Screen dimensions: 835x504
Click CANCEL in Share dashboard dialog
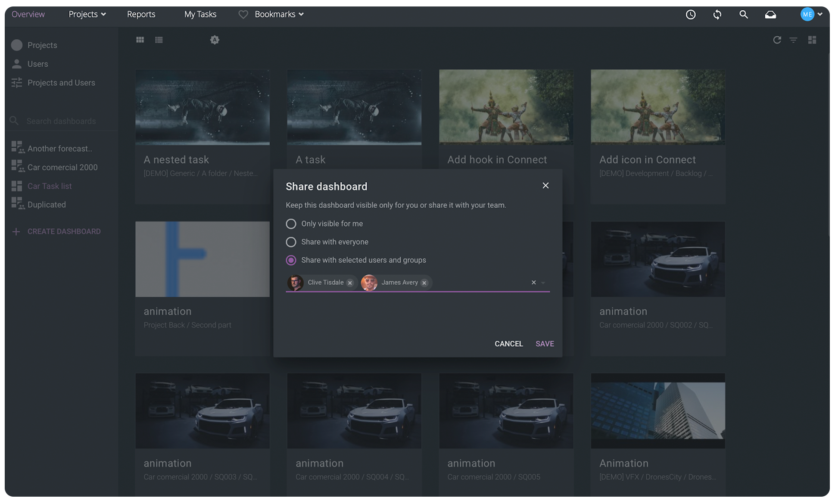click(508, 344)
